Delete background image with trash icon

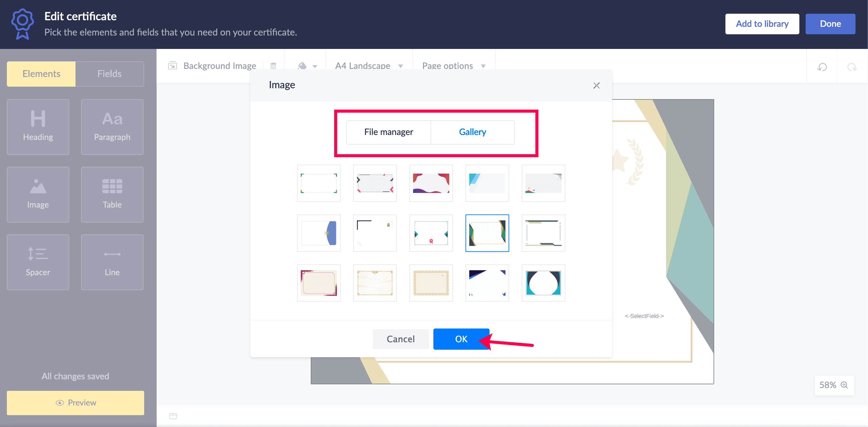pyautogui.click(x=273, y=66)
